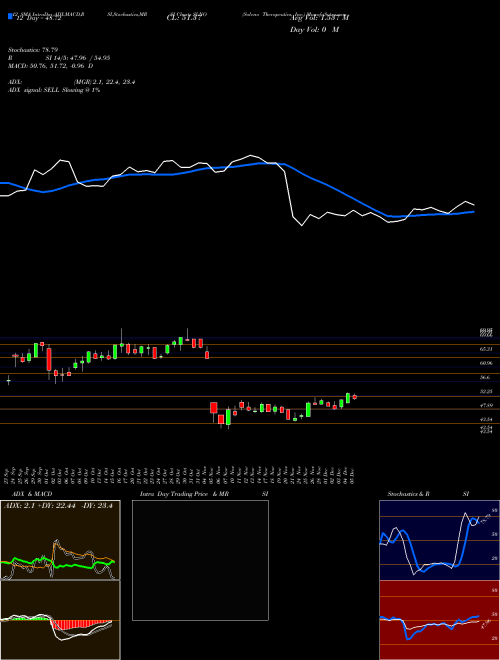This screenshot has height=660, width=500.
Task: Click the 47.89 price axis label
Action: pyautogui.click(x=486, y=405)
